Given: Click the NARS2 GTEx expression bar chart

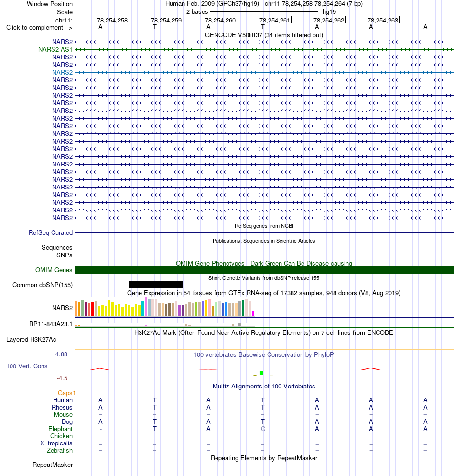Looking at the screenshot, I should (165, 307).
